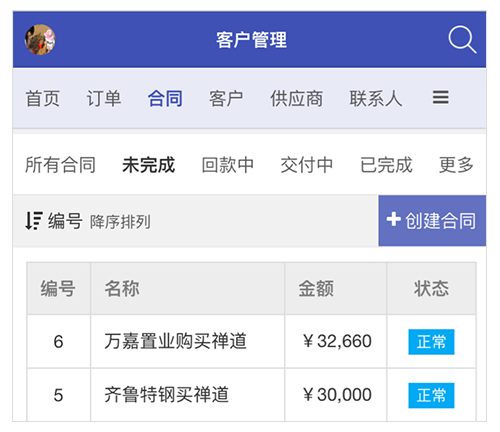The height and width of the screenshot is (432, 500).
Task: Open the 供应商 navigation tab
Action: click(296, 99)
